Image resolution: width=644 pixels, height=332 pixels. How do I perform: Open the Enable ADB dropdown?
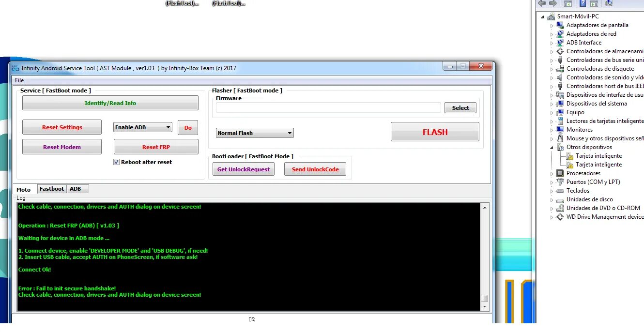coord(143,127)
